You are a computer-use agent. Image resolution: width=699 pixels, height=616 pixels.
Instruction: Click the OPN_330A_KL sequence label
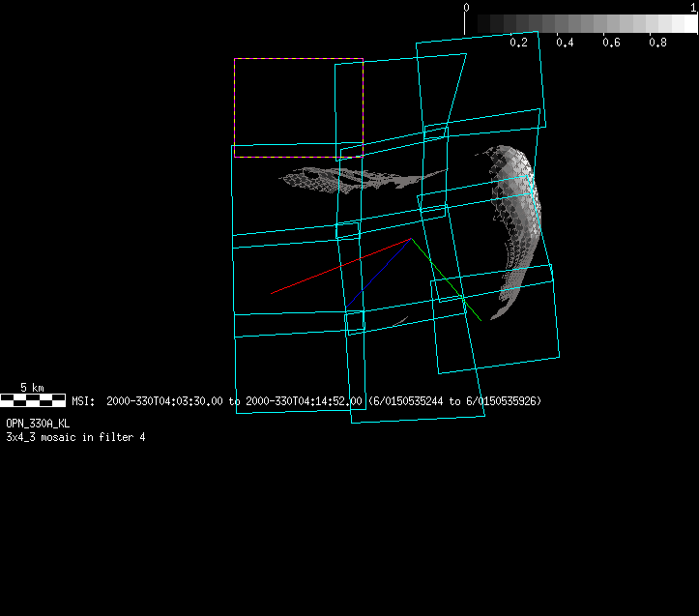click(x=38, y=424)
